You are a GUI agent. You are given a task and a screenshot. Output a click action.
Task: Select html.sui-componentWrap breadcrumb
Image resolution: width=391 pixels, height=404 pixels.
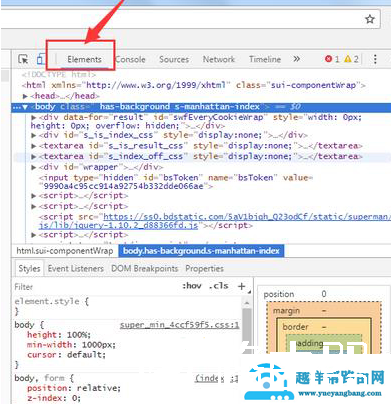coord(65,251)
